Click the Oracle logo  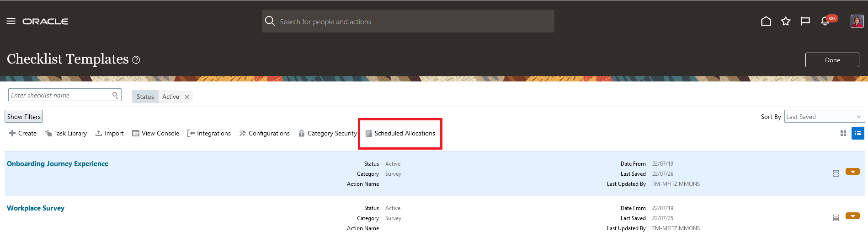click(45, 22)
